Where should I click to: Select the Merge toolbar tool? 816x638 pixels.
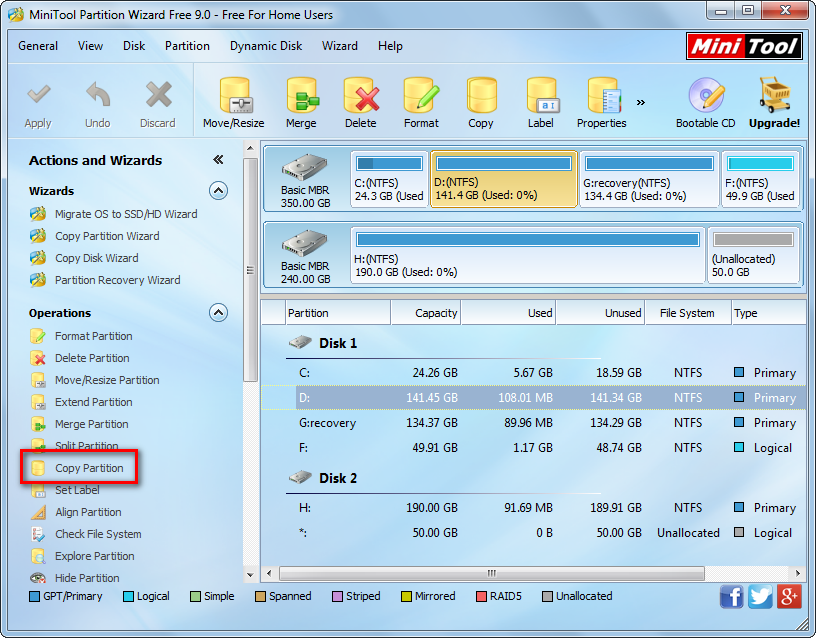[301, 103]
